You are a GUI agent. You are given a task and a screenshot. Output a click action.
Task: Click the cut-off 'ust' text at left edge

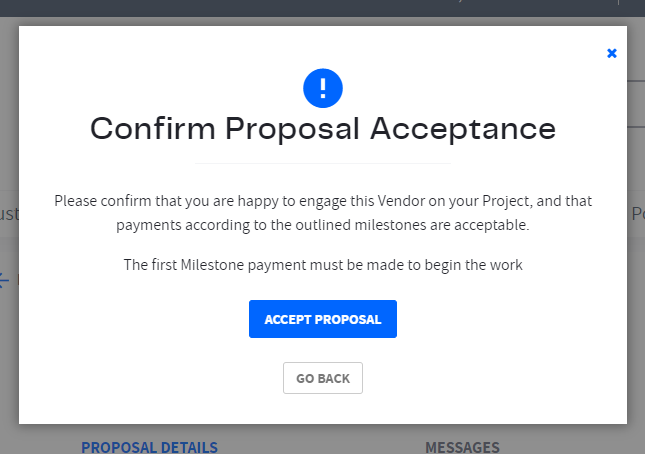[9, 214]
